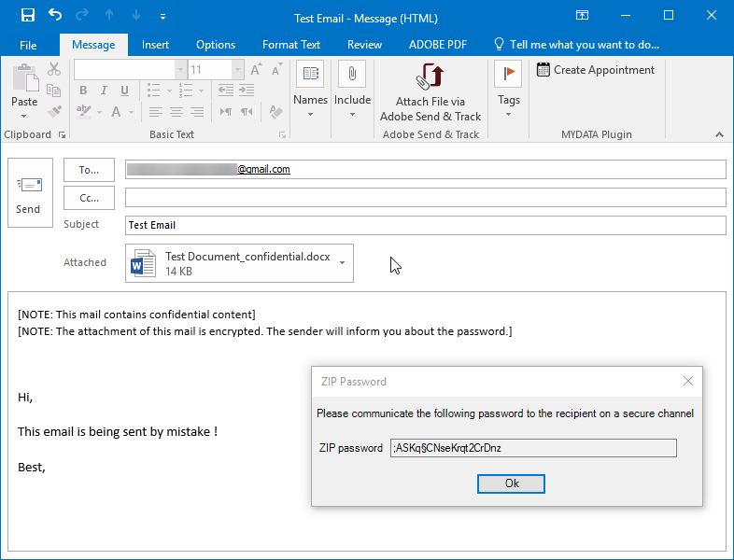Click the Ribbon Display Options icon
734x560 pixels.
click(x=582, y=15)
